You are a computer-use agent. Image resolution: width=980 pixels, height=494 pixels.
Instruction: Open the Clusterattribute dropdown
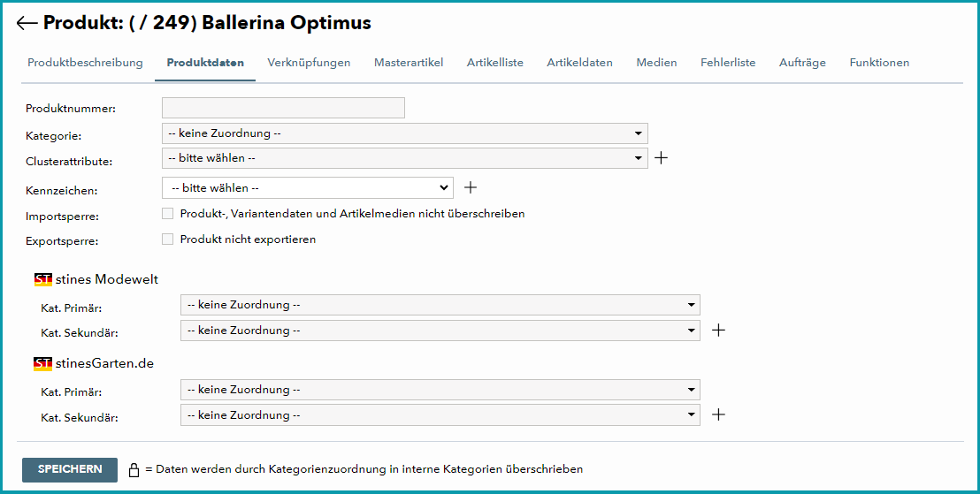click(x=405, y=158)
